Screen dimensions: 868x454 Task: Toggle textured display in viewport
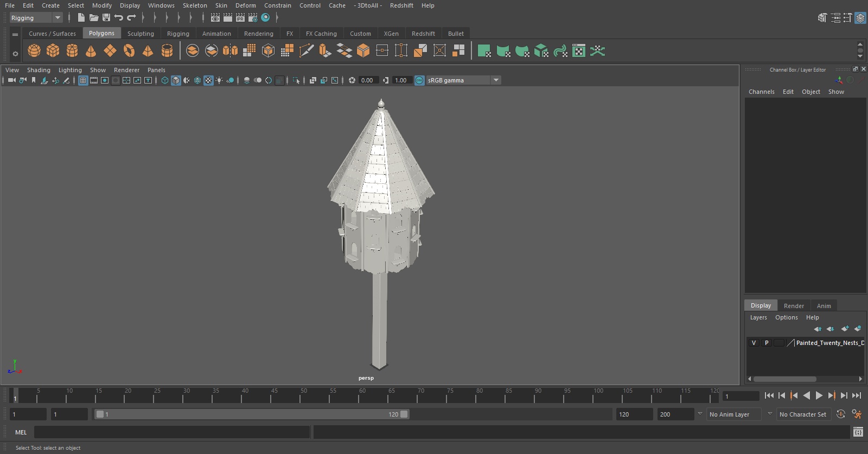(x=208, y=80)
